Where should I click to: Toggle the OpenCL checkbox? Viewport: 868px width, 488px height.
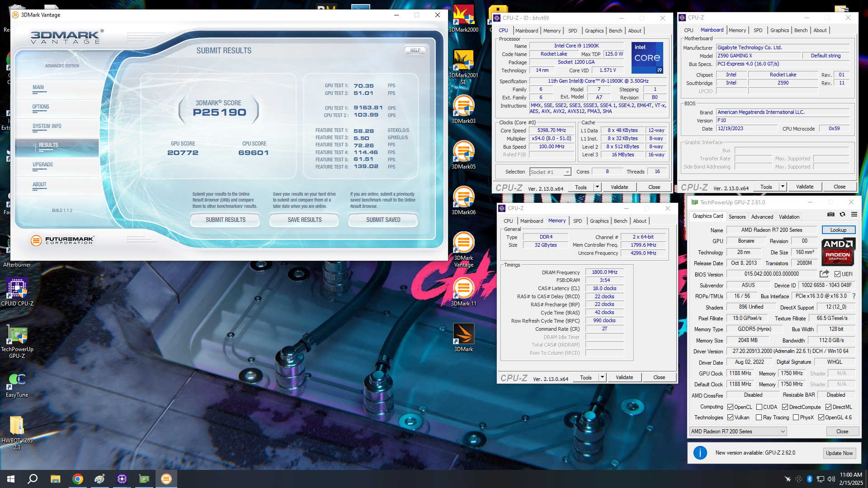(730, 407)
